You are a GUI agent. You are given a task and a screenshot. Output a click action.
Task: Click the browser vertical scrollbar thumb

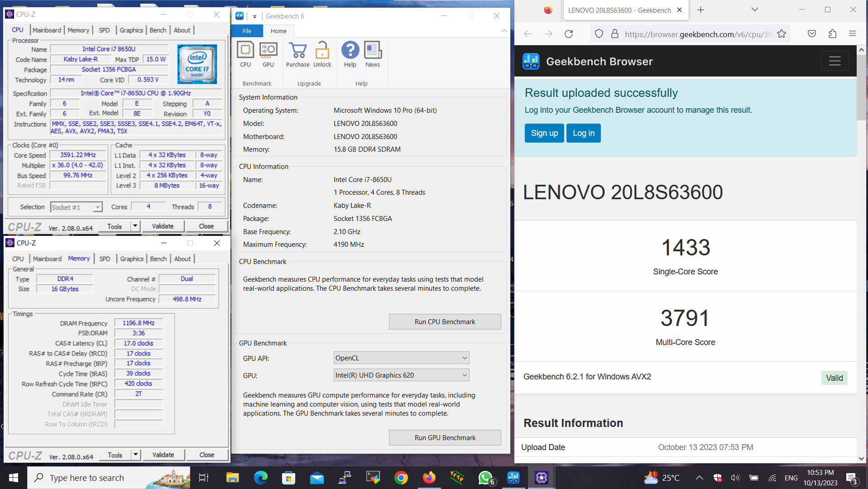861,88
